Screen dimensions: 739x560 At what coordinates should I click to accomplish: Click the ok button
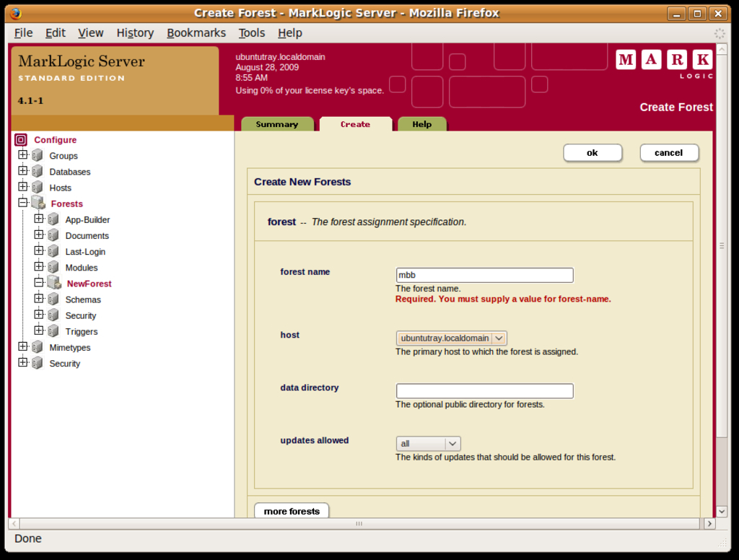592,153
